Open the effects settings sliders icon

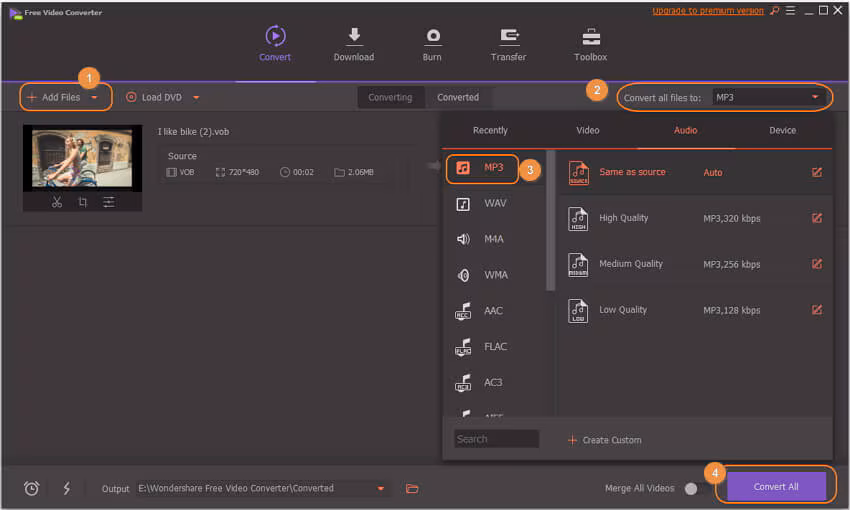coord(109,202)
